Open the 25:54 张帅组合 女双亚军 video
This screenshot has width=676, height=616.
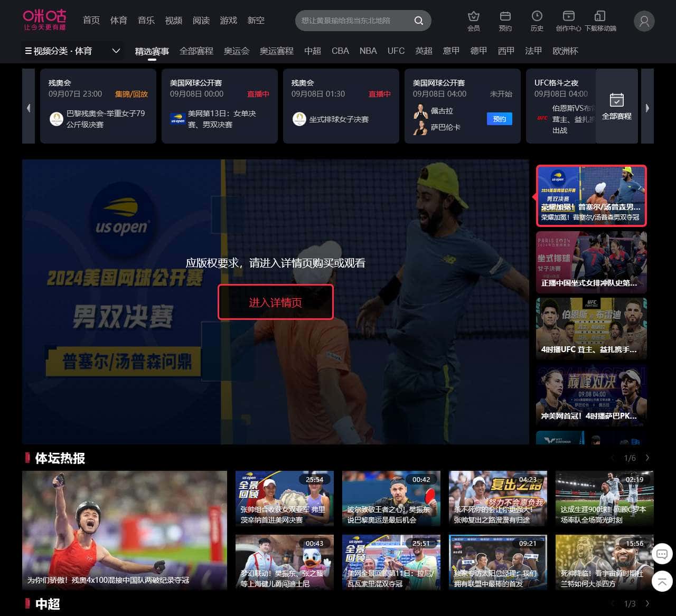285,498
